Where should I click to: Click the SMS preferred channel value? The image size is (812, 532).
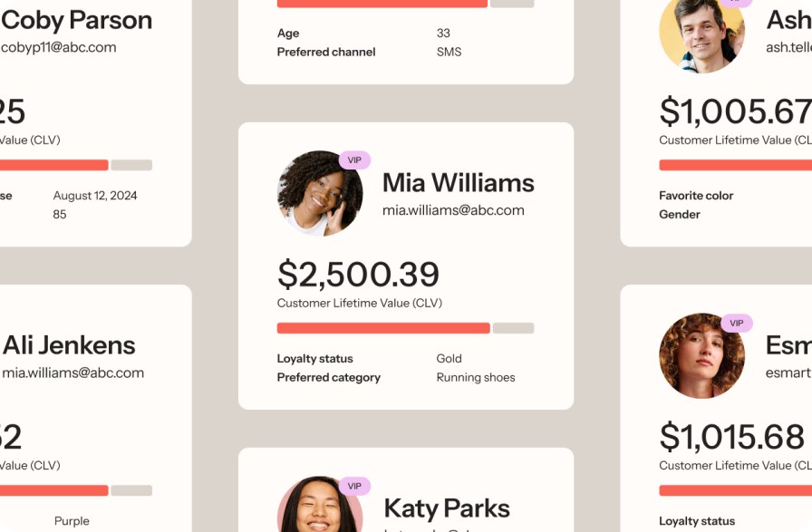[449, 52]
